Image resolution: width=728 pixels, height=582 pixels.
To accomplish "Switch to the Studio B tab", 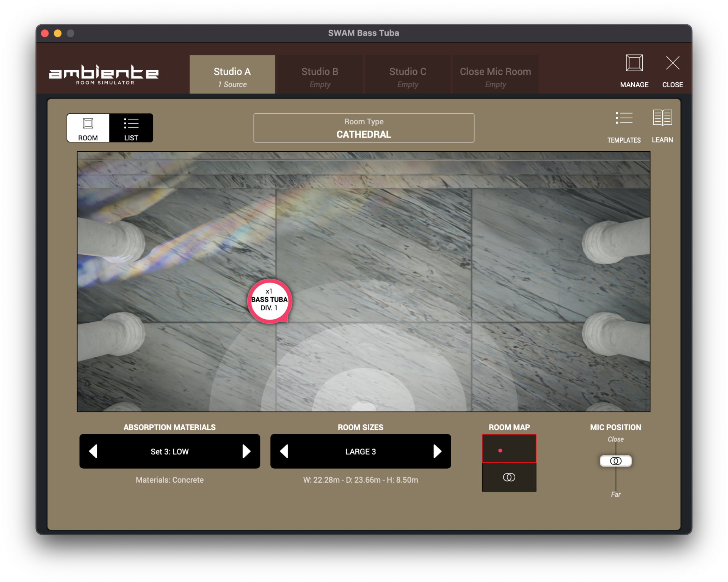I will coord(320,74).
